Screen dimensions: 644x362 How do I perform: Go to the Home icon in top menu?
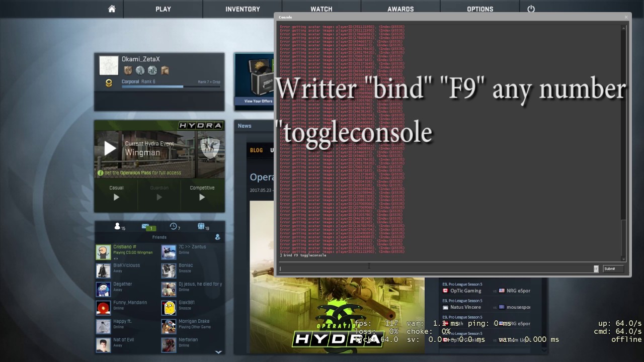pyautogui.click(x=112, y=9)
